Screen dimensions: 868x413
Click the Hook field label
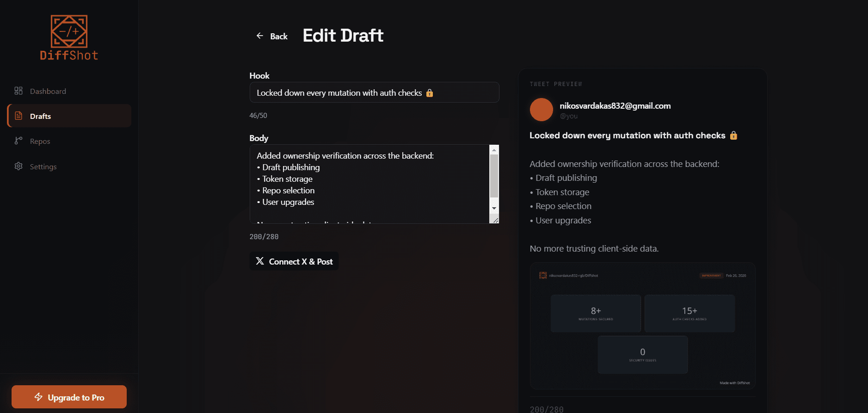259,76
